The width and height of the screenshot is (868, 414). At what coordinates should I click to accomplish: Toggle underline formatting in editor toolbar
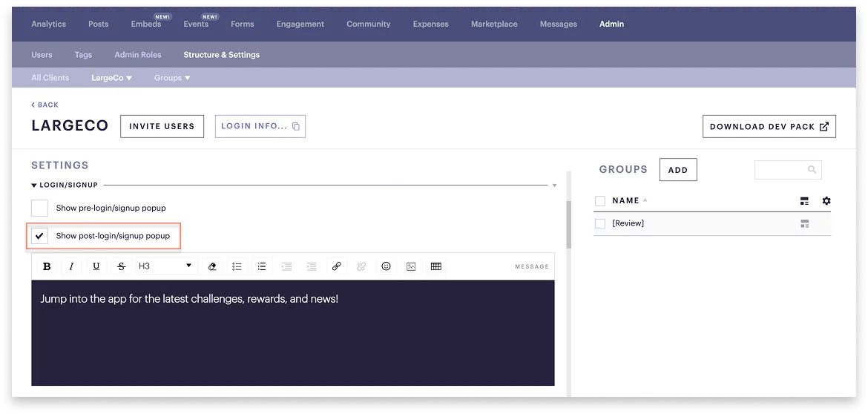(x=96, y=266)
